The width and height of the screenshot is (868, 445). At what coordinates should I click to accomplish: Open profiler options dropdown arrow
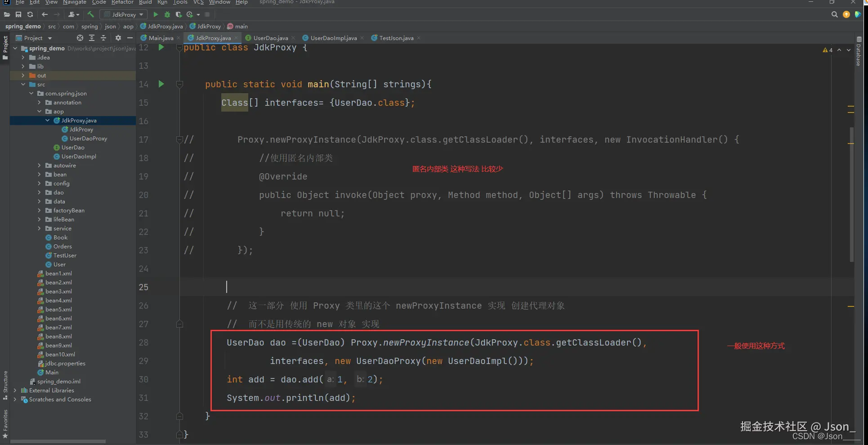click(x=198, y=14)
